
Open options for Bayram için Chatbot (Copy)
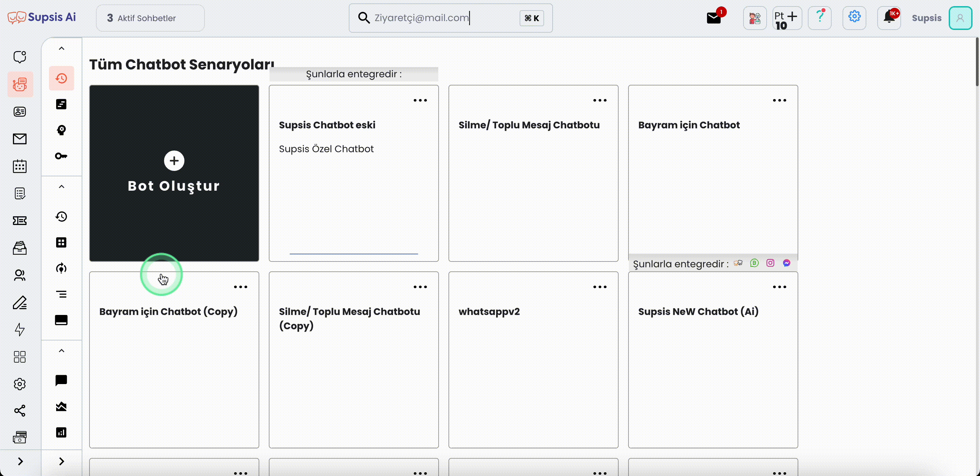pos(241,287)
